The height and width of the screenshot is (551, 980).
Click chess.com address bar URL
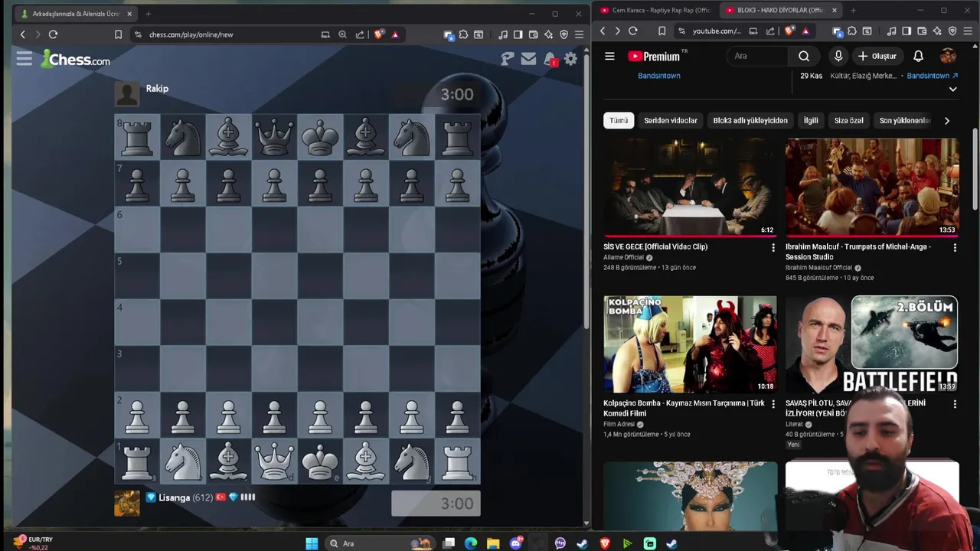point(191,34)
